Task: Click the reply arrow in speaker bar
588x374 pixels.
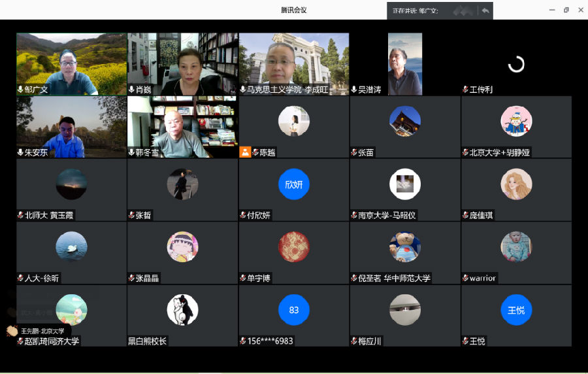Action: click(x=485, y=10)
